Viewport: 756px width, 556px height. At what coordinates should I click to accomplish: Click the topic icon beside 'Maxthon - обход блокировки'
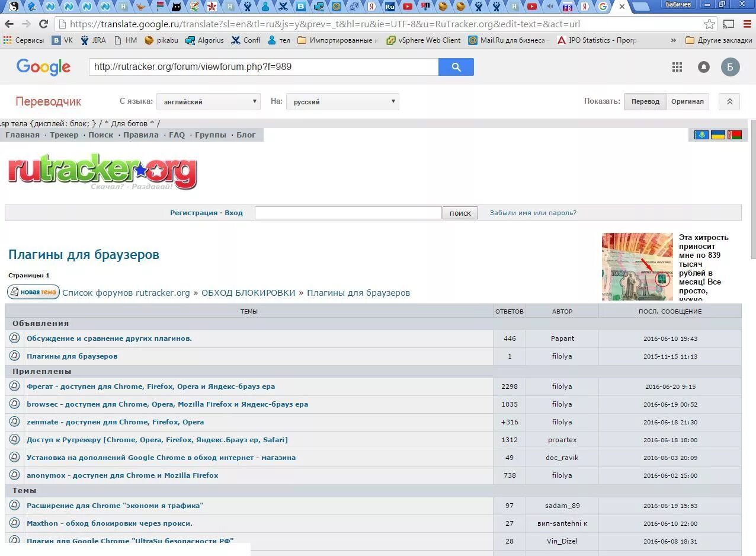point(15,523)
